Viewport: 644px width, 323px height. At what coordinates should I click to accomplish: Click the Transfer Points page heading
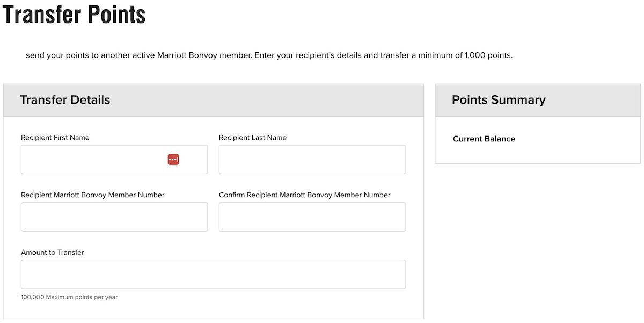coord(74,15)
